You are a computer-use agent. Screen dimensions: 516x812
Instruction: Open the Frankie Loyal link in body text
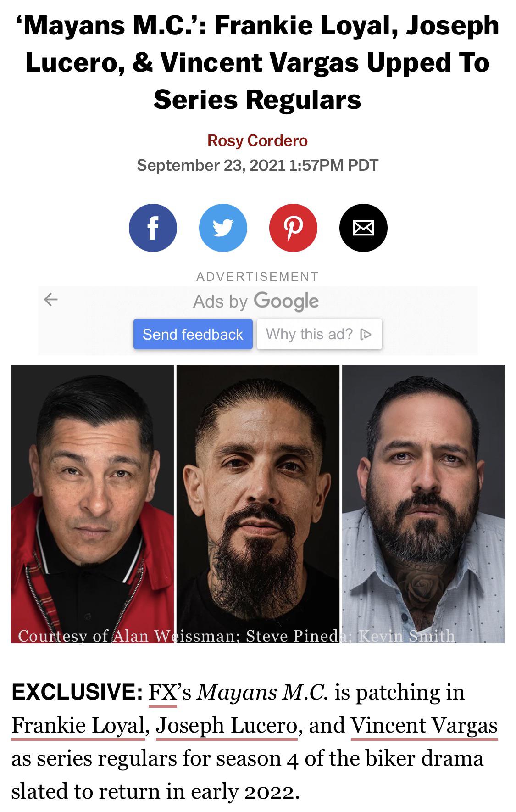pos(78,725)
